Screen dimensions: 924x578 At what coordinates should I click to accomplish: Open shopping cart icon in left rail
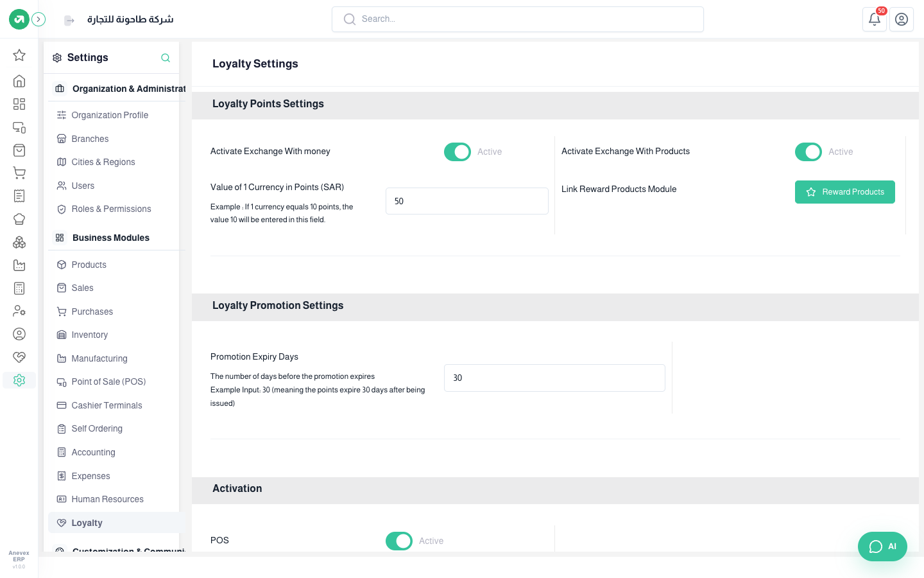[x=19, y=173]
